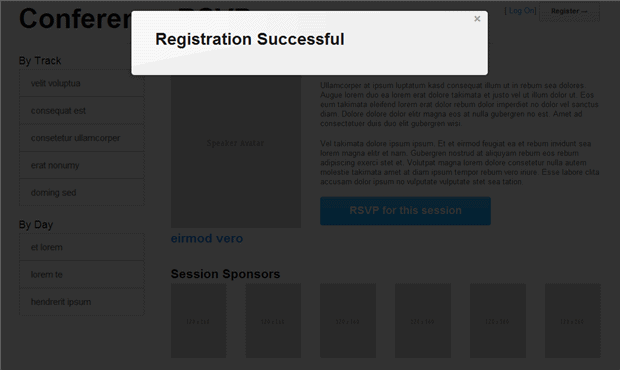Choose the consetetur ullamcorper track
This screenshot has height=370, width=620.
click(81, 138)
